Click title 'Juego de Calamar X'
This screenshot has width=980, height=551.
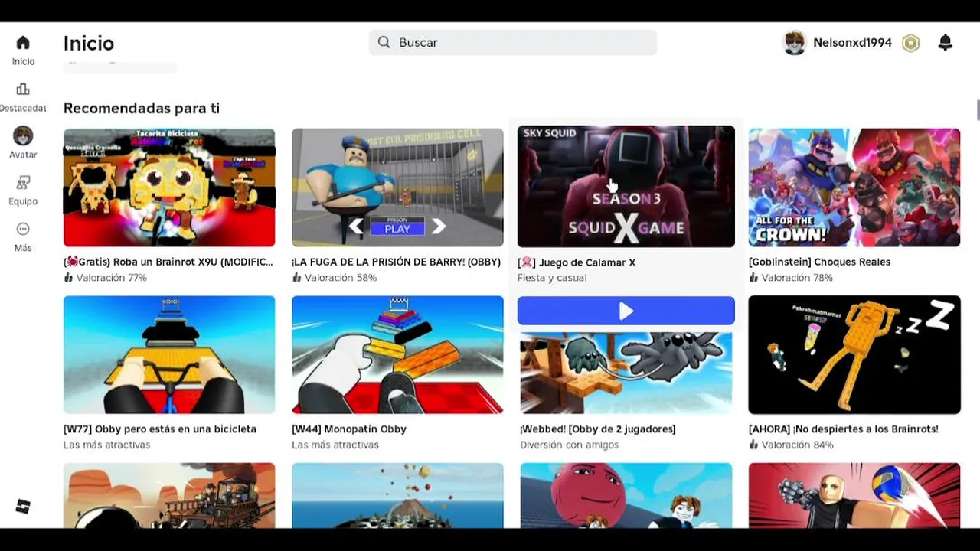tap(577, 262)
